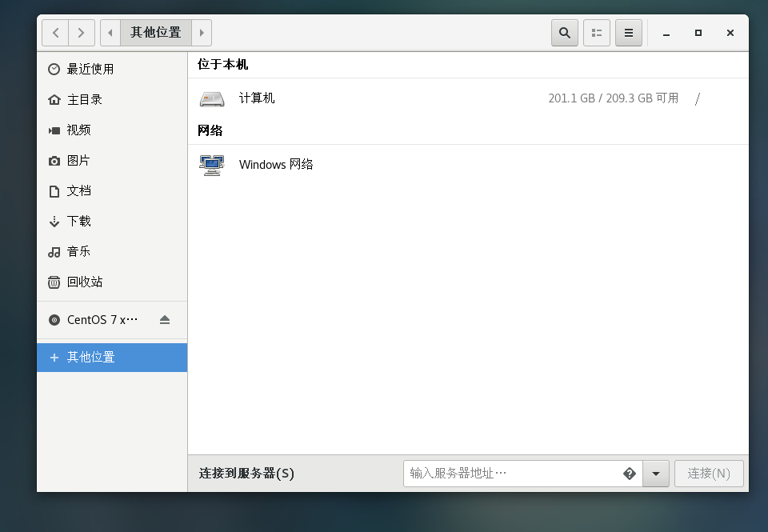Click the 位于本机 section heading
This screenshot has height=532, width=768.
pyautogui.click(x=223, y=65)
